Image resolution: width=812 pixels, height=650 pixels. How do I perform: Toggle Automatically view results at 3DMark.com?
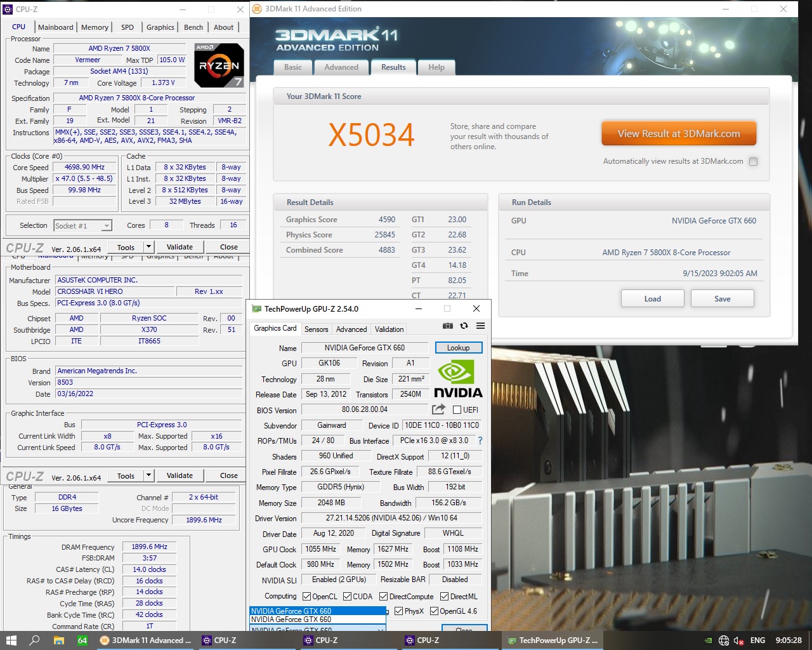tap(753, 161)
